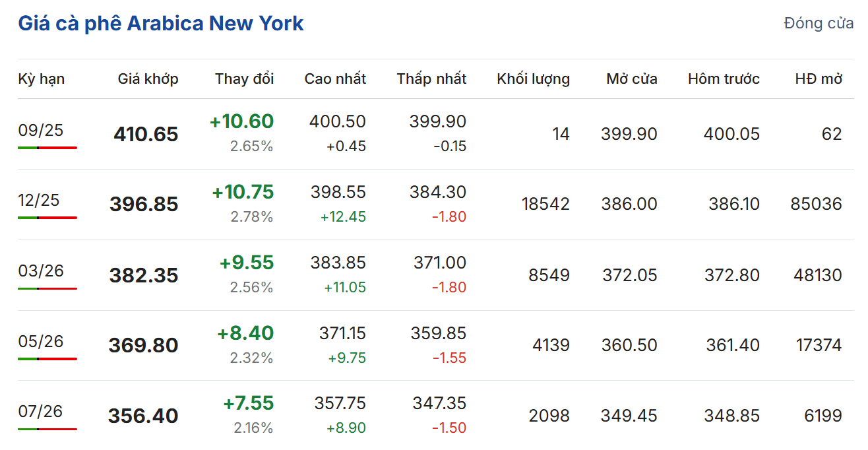Viewport: 868px width, 450px height.
Task: Click the green-red range bar under 09/25
Action: pyautogui.click(x=47, y=148)
